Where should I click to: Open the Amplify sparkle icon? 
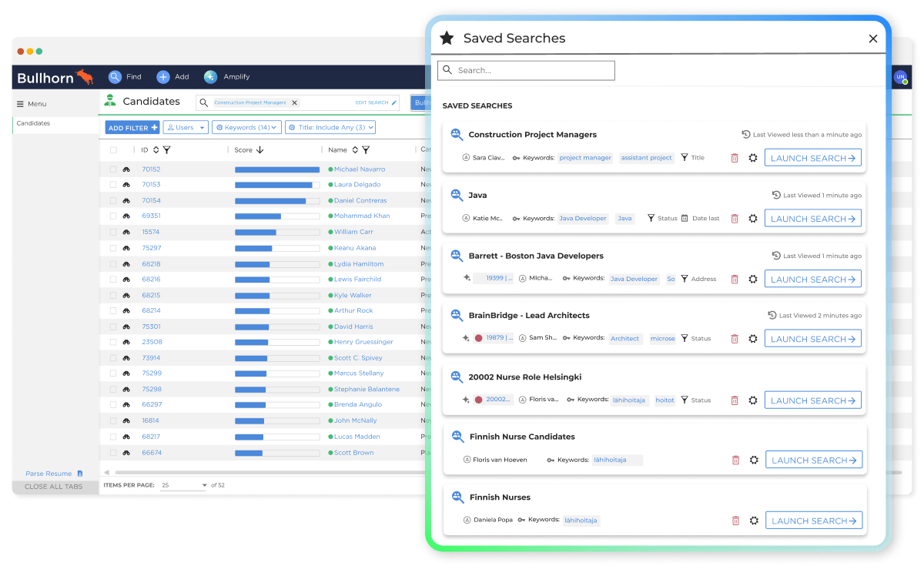pos(210,77)
